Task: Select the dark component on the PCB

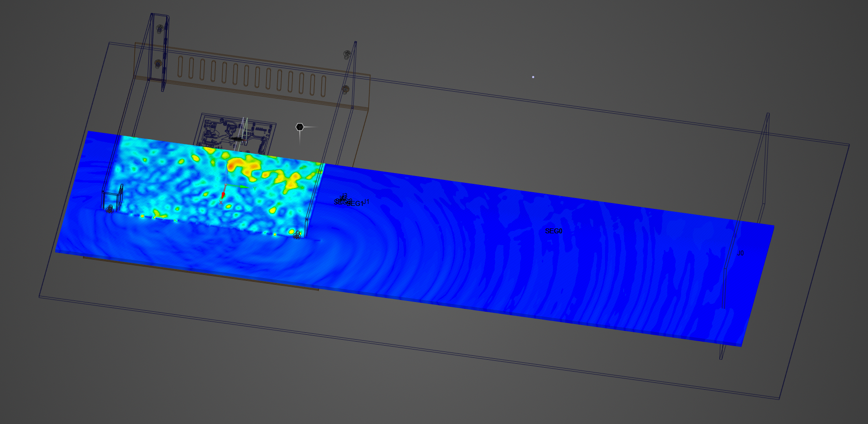Action: click(237, 139)
